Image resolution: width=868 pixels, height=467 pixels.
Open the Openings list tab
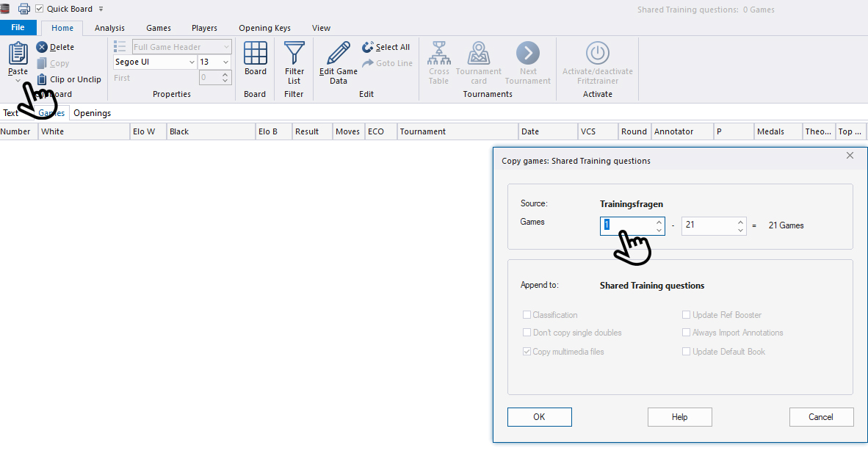tap(92, 113)
